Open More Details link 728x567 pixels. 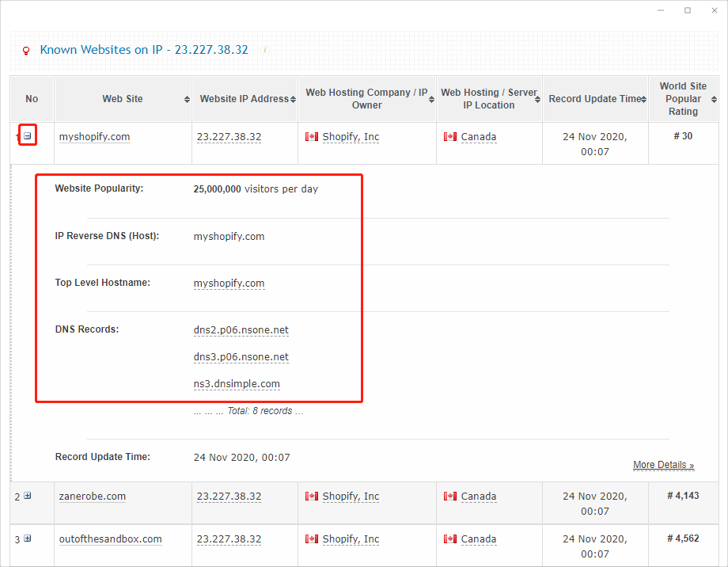point(663,465)
